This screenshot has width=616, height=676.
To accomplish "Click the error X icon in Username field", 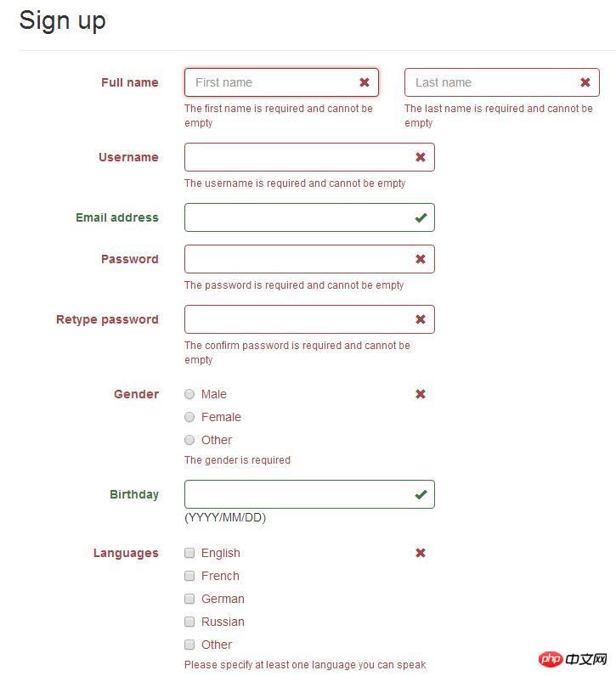I will click(421, 157).
